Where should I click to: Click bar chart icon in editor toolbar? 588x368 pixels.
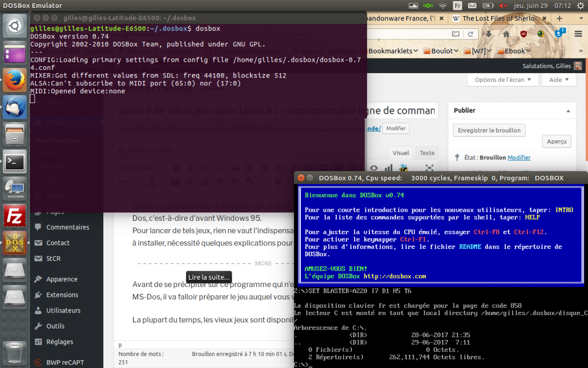click(389, 168)
